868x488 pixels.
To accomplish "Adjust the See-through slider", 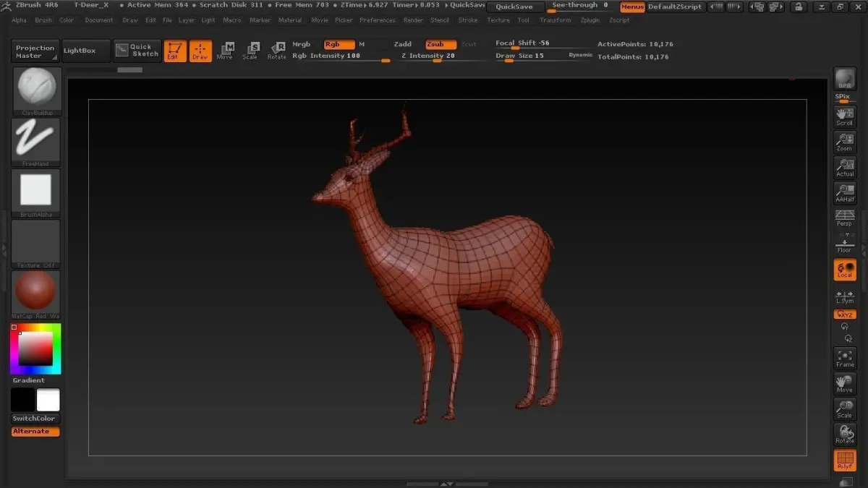I will point(581,7).
